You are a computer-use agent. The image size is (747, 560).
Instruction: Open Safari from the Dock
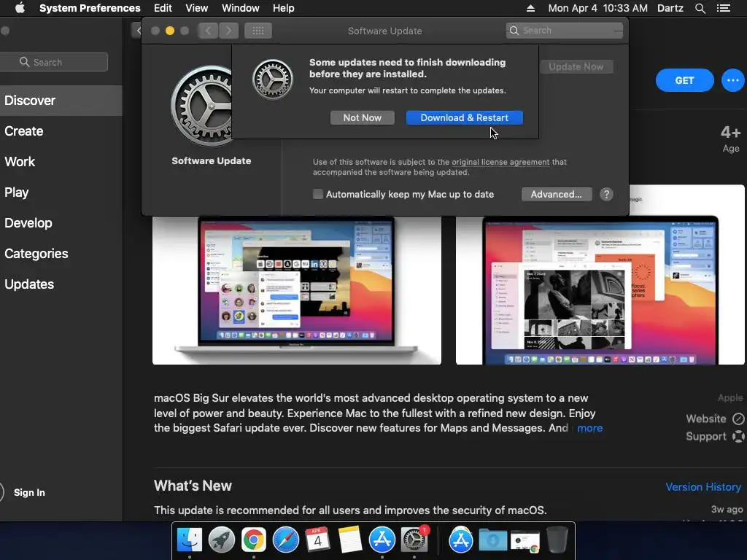click(x=285, y=540)
